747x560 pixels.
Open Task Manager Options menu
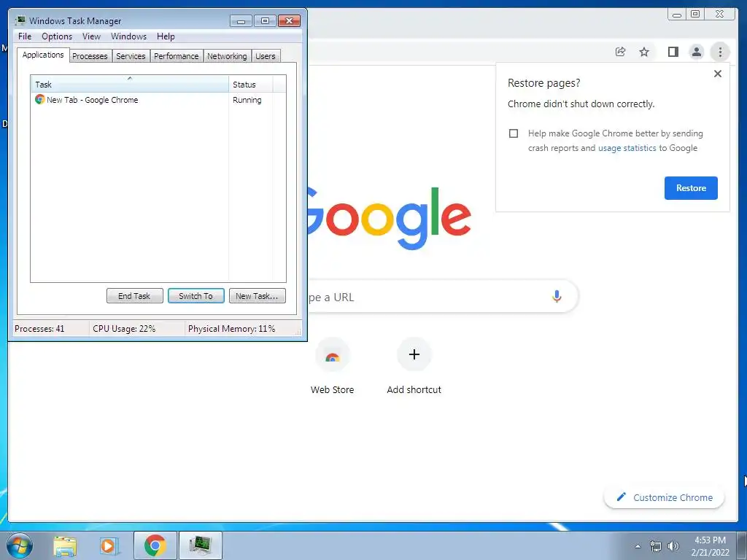pyautogui.click(x=57, y=36)
